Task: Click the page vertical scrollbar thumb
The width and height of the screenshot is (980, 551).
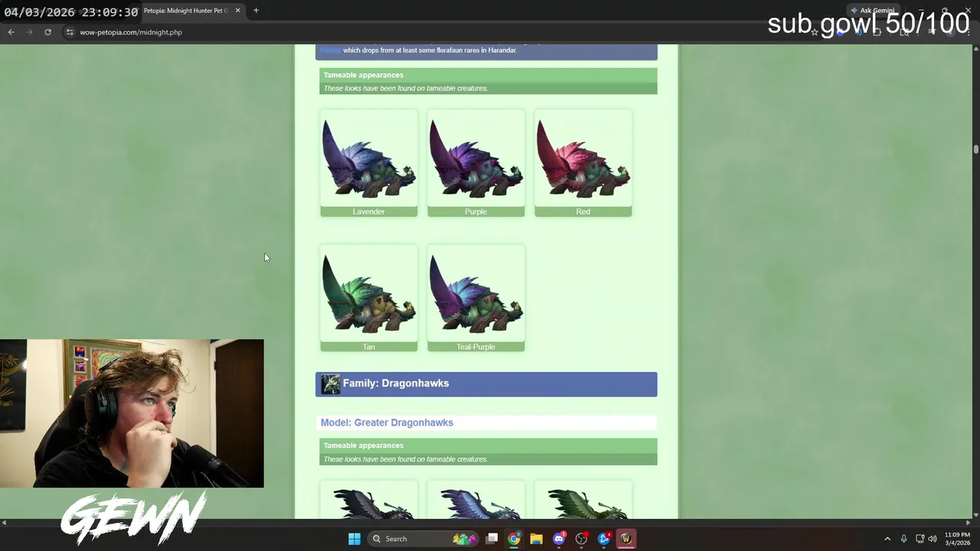Action: pos(976,149)
